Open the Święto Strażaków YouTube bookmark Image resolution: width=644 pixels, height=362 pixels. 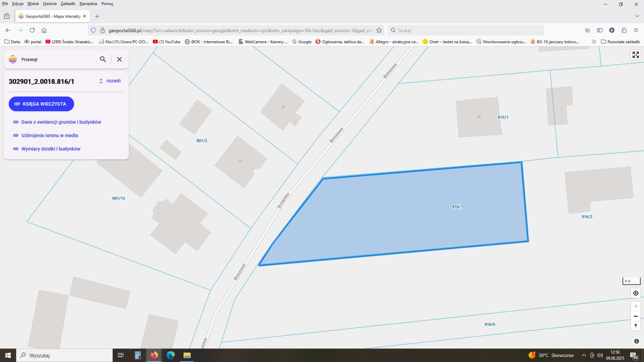pyautogui.click(x=69, y=42)
